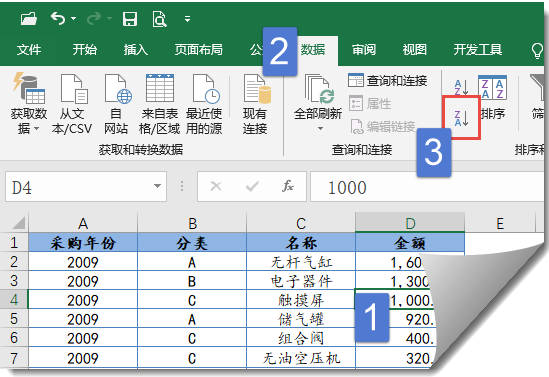Select column B header
The width and height of the screenshot is (549, 377).
[x=192, y=223]
